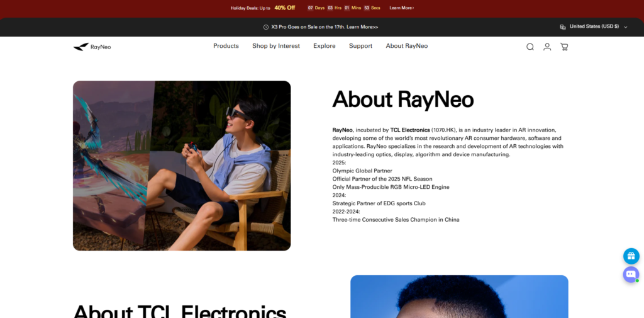Click the countdown Days counter

(x=316, y=8)
